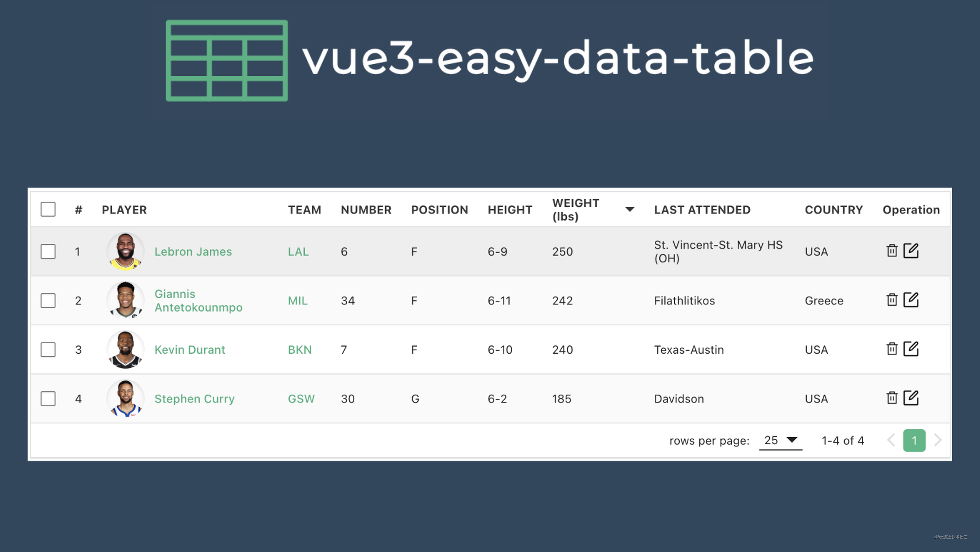The image size is (980, 552).
Task: Click the edit icon for Giannis Antetokounmpo
Action: point(911,300)
